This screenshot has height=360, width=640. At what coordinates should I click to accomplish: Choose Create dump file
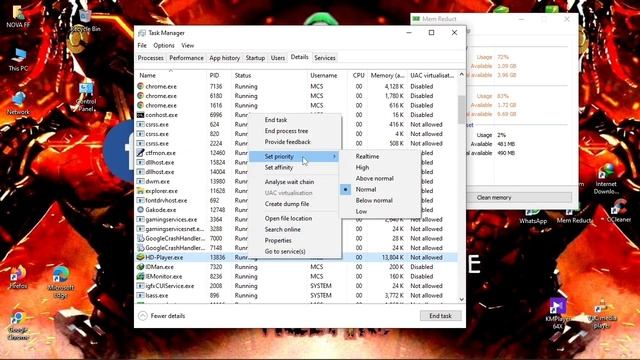click(x=294, y=204)
